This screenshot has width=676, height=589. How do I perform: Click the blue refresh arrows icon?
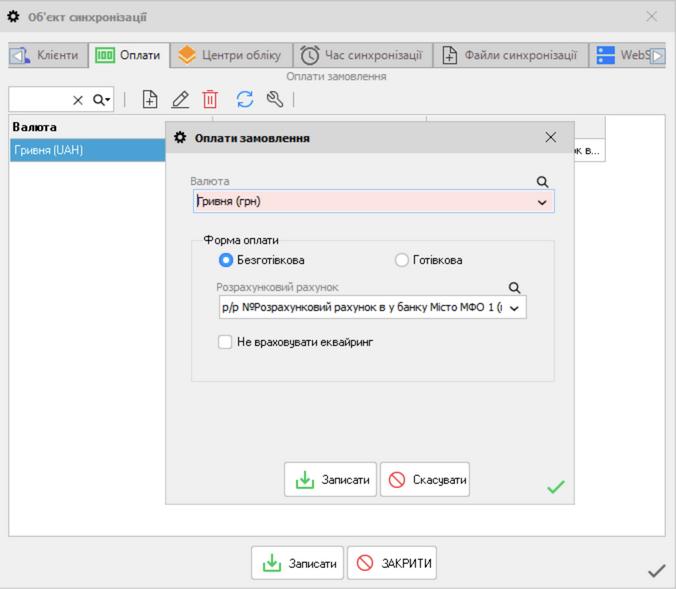click(x=245, y=99)
